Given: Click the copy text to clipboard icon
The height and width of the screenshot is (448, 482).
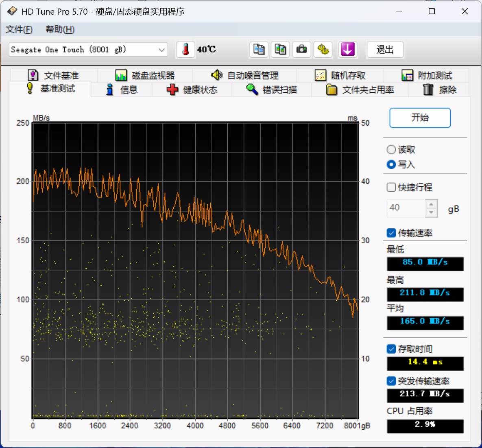Looking at the screenshot, I should click(x=259, y=50).
